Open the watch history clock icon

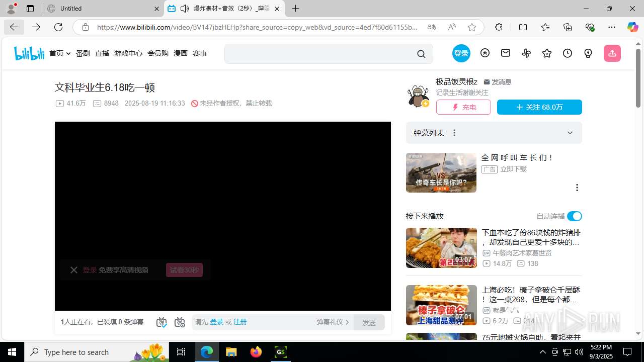tap(568, 53)
